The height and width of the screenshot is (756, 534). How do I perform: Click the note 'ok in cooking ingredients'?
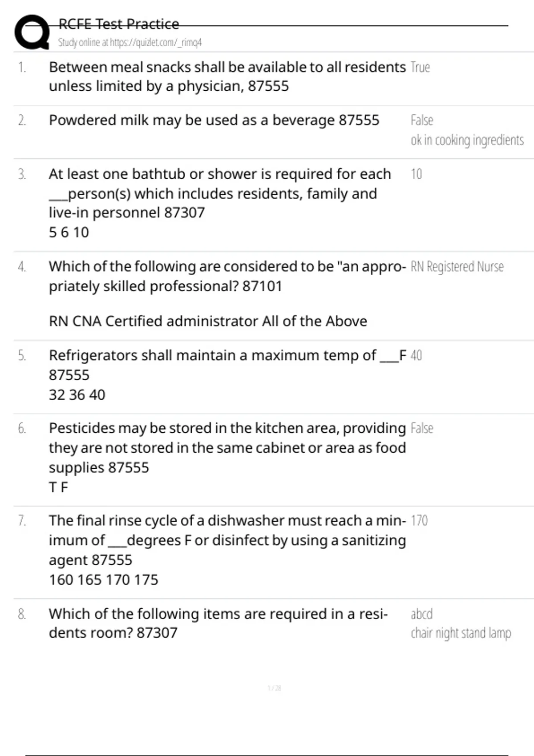[467, 140]
